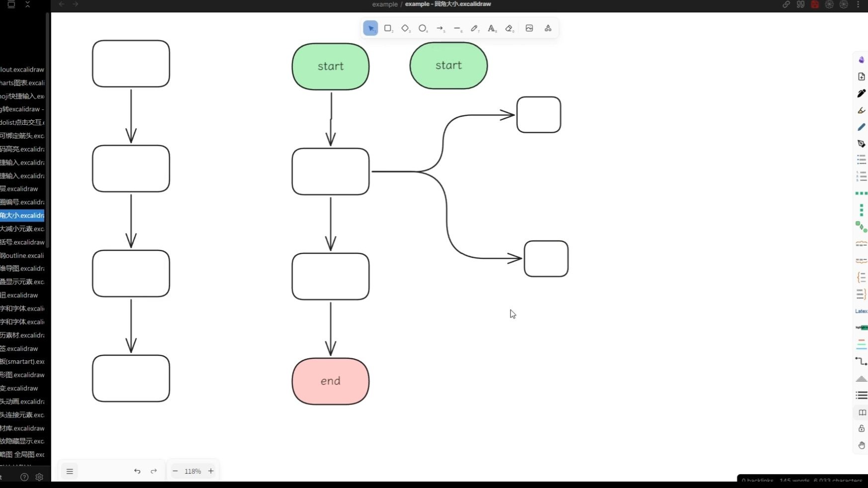Toggle the book reading view icon
This screenshot has width=868, height=488.
pos(862,412)
